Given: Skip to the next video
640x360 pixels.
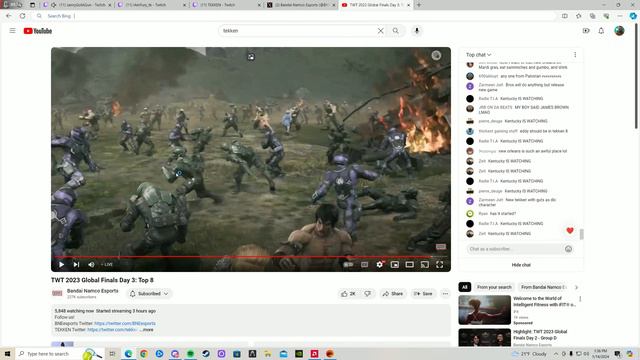Looking at the screenshot, I should coord(76,264).
